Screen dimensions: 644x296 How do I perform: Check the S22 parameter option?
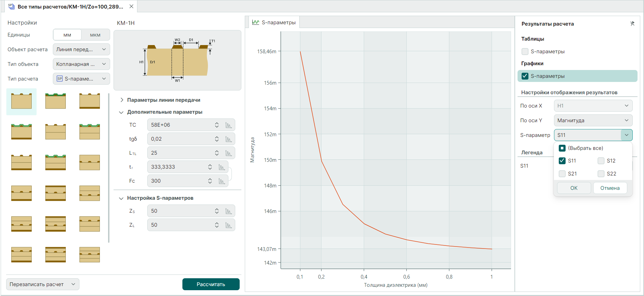(x=601, y=174)
